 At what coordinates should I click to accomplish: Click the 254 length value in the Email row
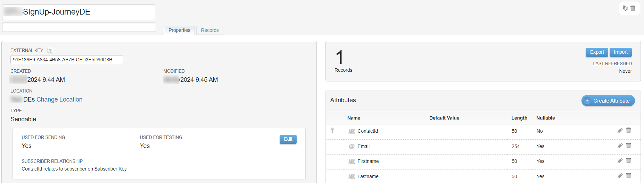pos(515,146)
